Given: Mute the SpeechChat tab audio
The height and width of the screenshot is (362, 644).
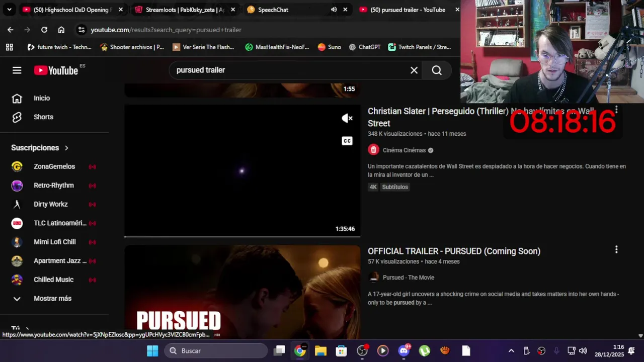Looking at the screenshot, I should [x=334, y=10].
